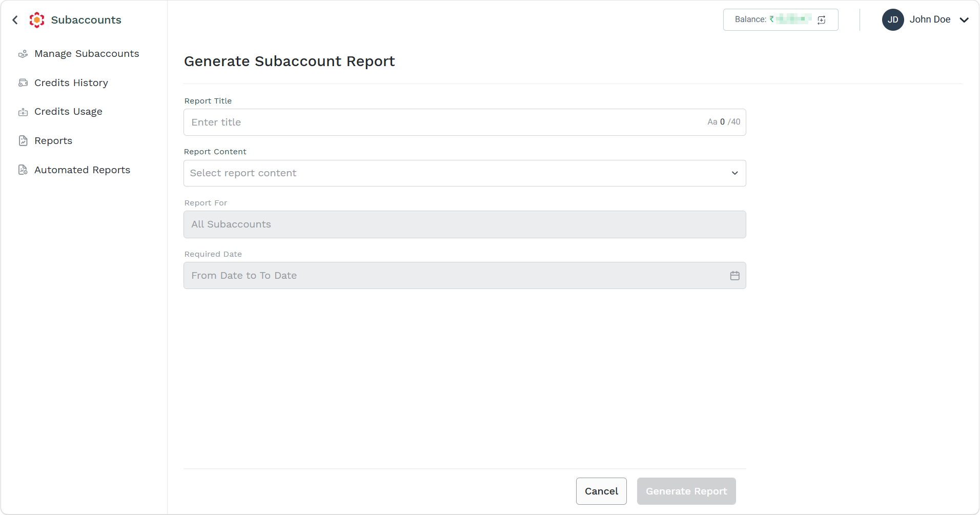Image resolution: width=980 pixels, height=515 pixels.
Task: Click the JD avatar circle
Action: pos(893,20)
